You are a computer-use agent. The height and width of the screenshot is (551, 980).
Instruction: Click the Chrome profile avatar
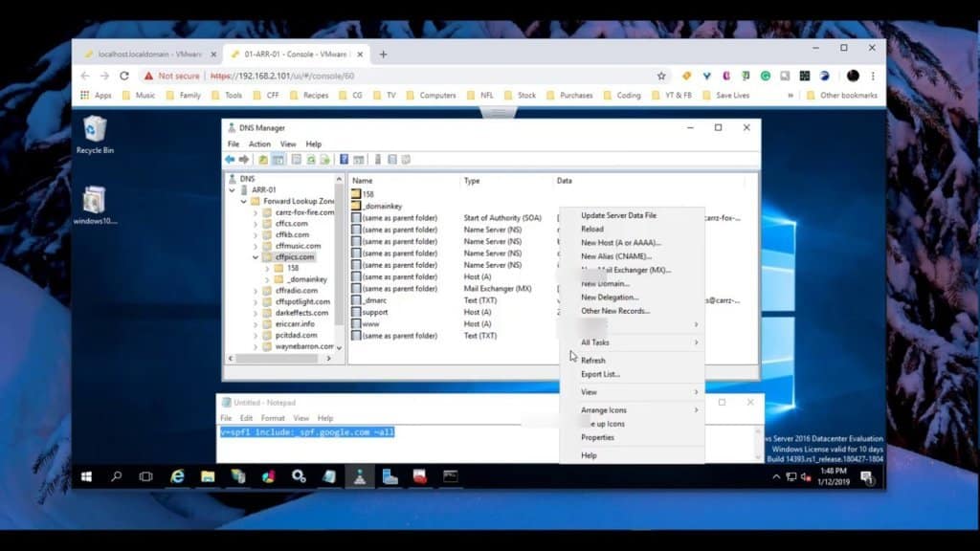click(853, 76)
